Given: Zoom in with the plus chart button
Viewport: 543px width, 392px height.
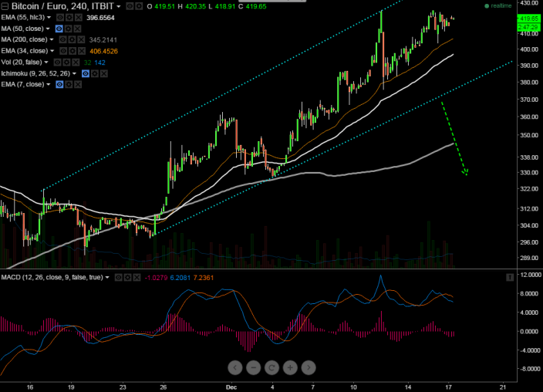Looking at the screenshot, I should click(290, 368).
